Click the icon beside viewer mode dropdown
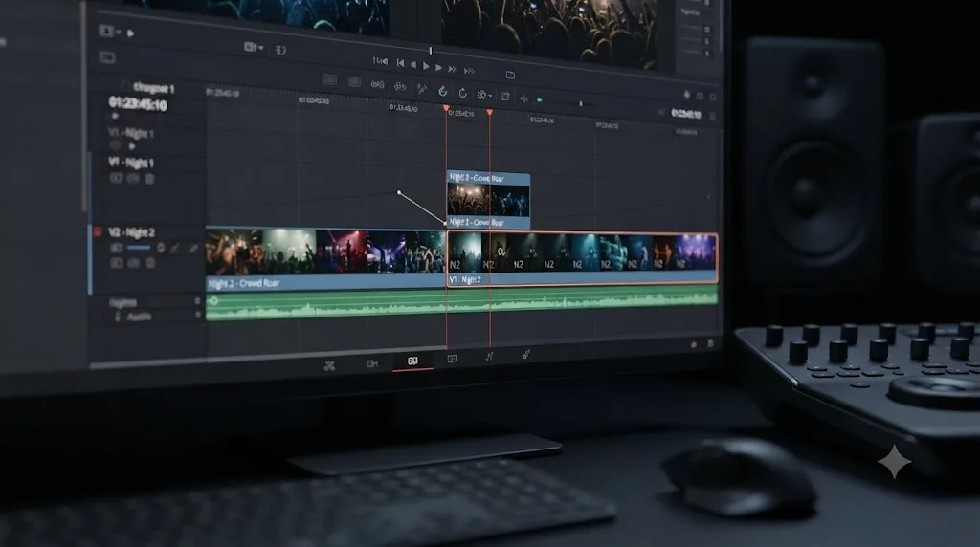The image size is (980, 547). click(x=280, y=50)
